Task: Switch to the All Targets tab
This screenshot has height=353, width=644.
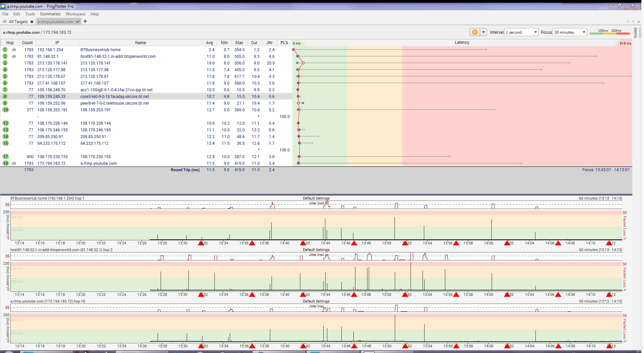Action: (x=18, y=22)
